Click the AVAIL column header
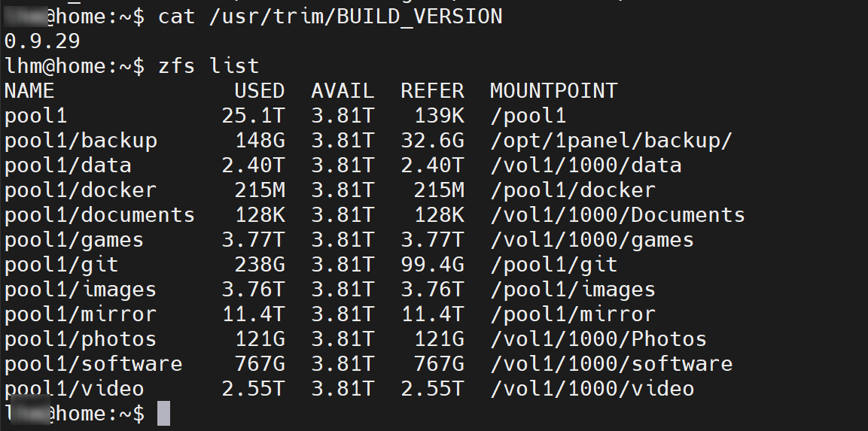 tap(343, 91)
